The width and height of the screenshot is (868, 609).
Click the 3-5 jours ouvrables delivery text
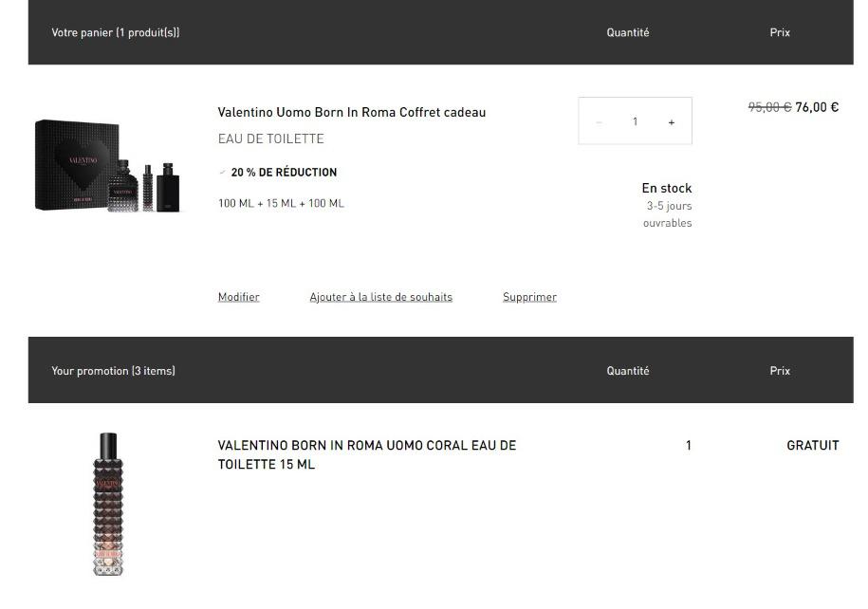click(668, 214)
